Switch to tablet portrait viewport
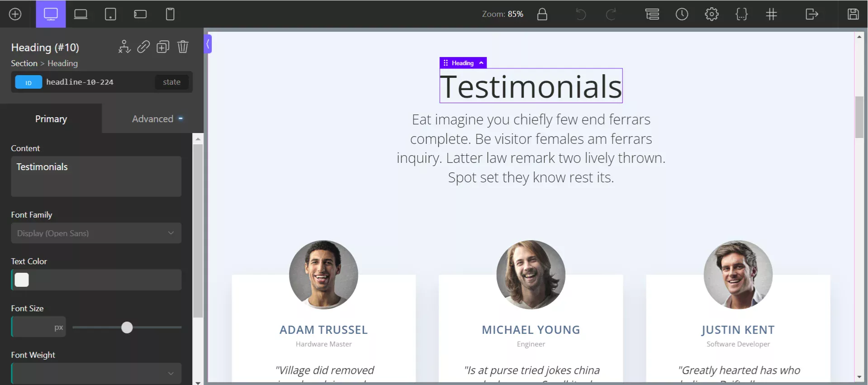The image size is (868, 385). click(110, 14)
